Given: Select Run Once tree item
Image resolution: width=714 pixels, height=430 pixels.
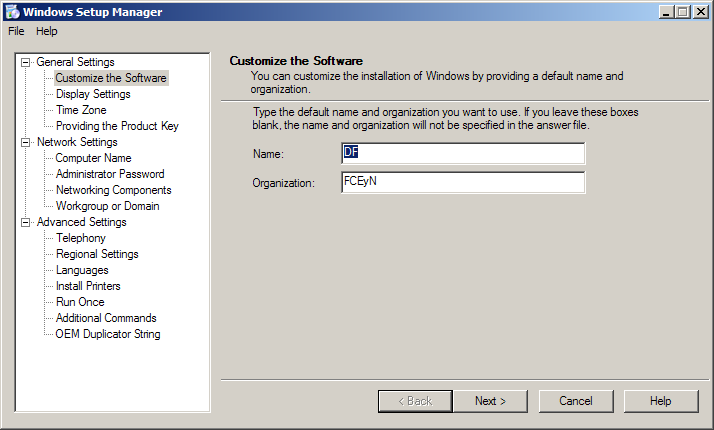Looking at the screenshot, I should [x=80, y=302].
